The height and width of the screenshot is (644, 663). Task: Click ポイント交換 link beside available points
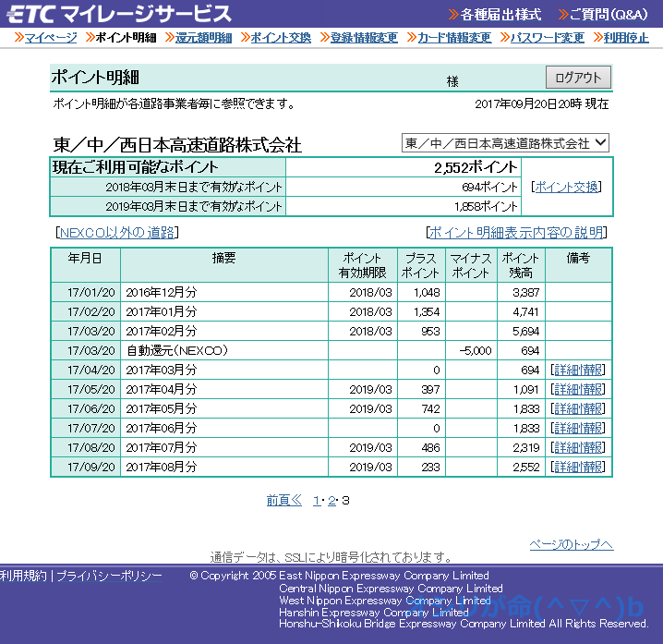(567, 187)
